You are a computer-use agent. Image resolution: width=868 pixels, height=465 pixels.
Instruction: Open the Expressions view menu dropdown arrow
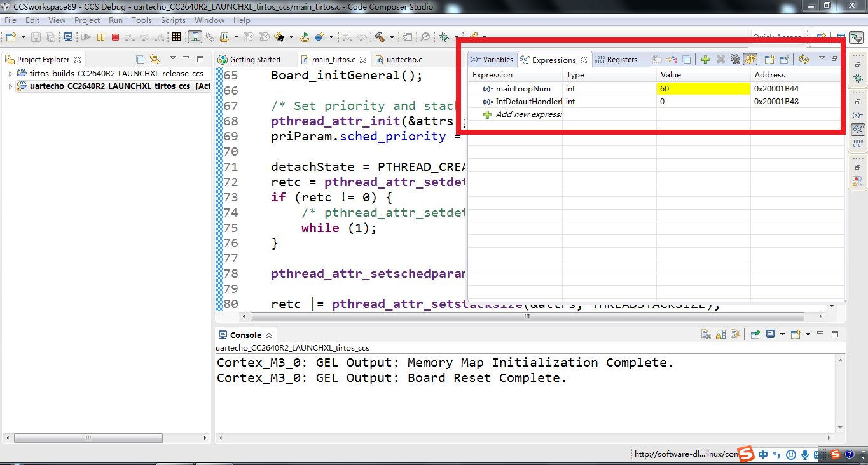822,58
